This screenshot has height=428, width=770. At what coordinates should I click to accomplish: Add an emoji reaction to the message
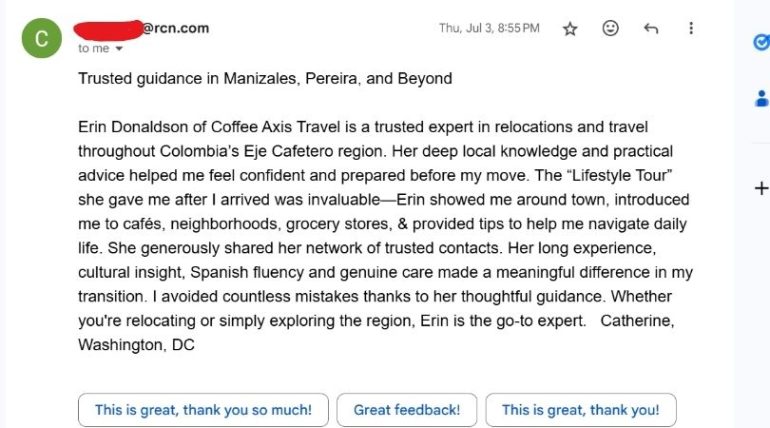(x=610, y=29)
